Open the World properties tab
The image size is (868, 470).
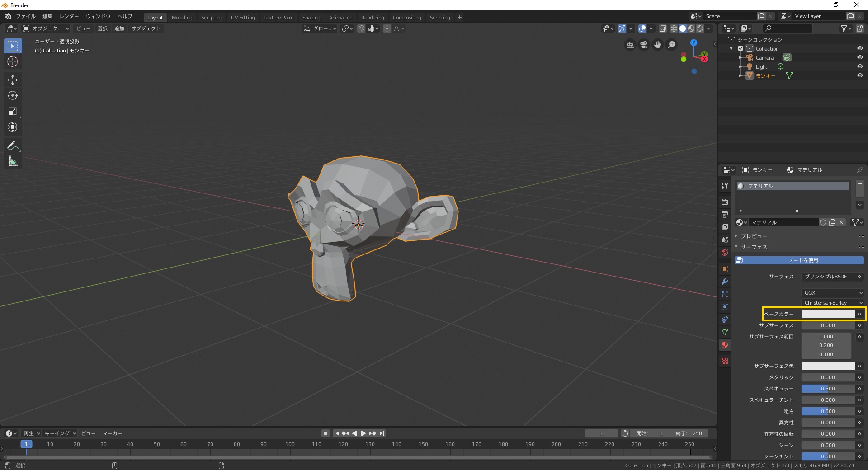click(725, 253)
